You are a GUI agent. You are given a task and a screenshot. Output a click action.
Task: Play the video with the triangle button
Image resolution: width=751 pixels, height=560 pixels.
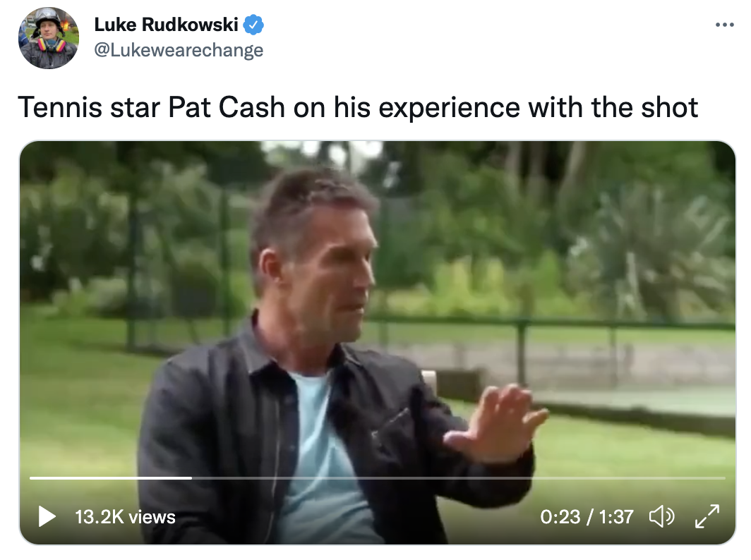tap(47, 517)
